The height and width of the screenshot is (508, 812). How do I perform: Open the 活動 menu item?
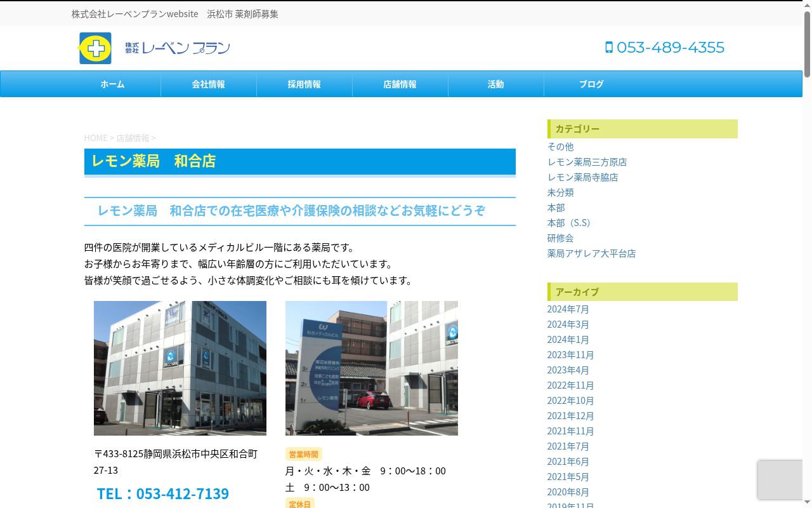(x=496, y=84)
